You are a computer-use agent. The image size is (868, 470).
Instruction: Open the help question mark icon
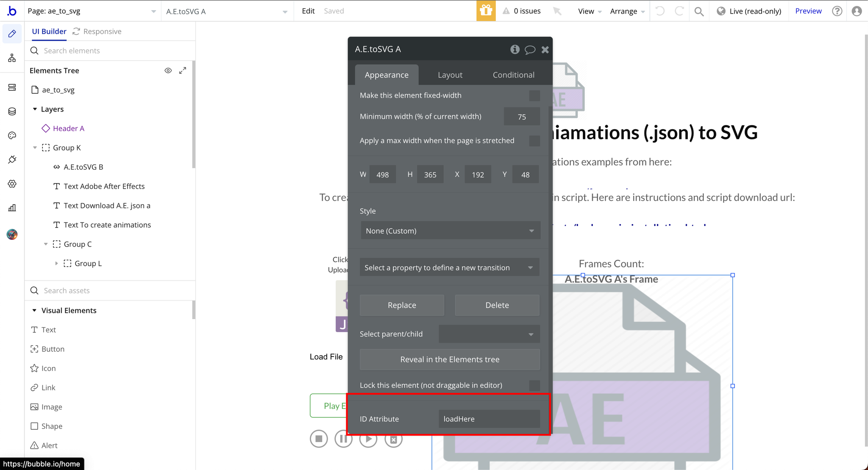click(x=837, y=11)
